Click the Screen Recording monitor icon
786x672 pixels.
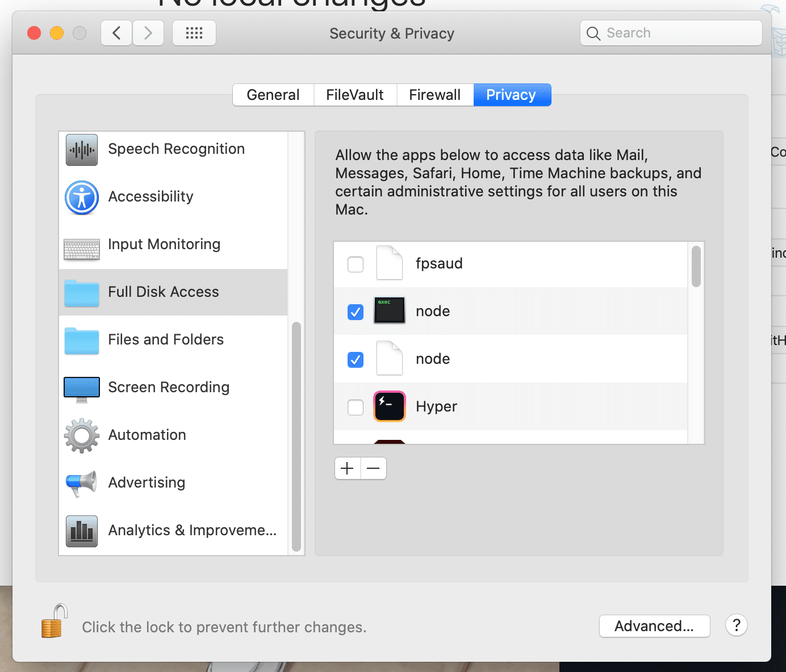click(x=82, y=389)
